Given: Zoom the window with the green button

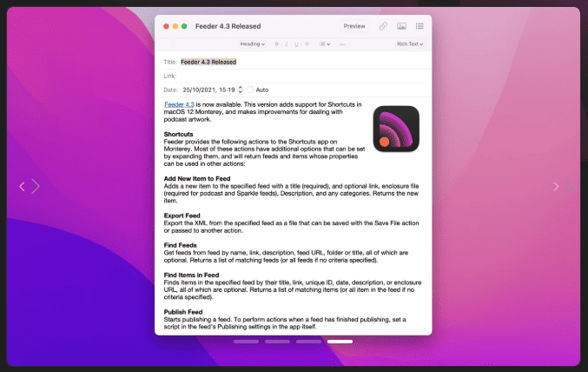Looking at the screenshot, I should click(x=184, y=26).
